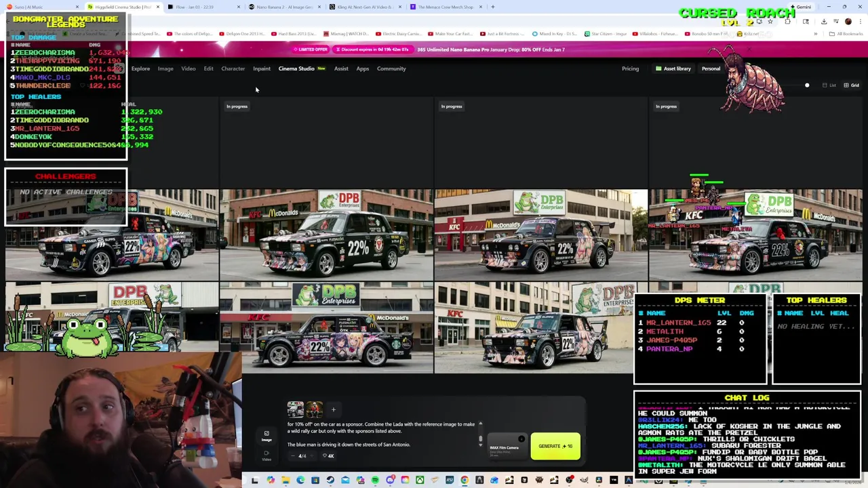Open the Character menu item
The image size is (868, 488).
pos(233,68)
